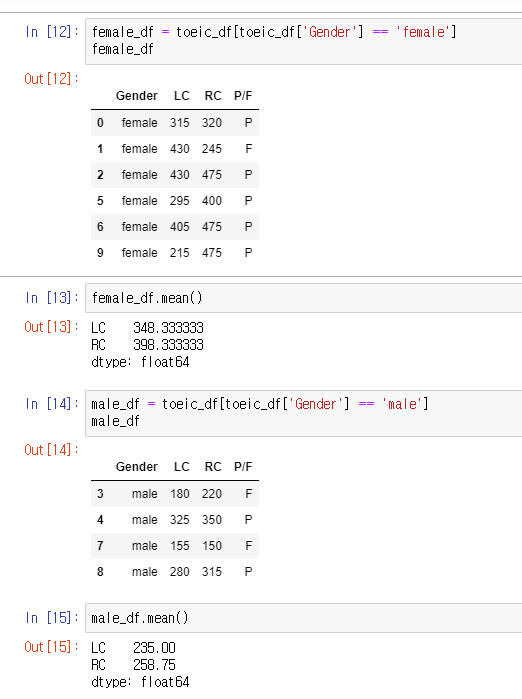Viewport: 522px width, 699px height.
Task: Click row index 8 in male table
Action: pos(100,572)
